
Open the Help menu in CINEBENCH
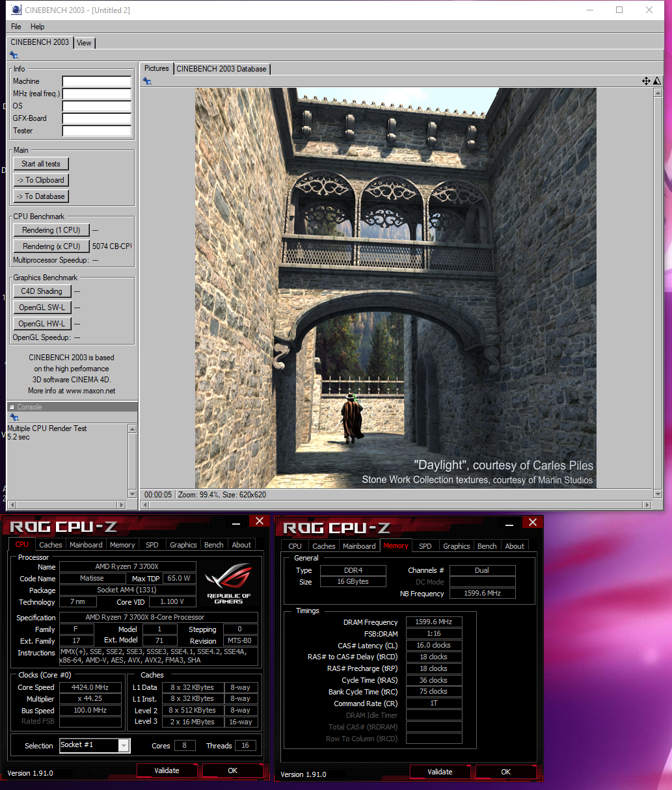point(38,27)
